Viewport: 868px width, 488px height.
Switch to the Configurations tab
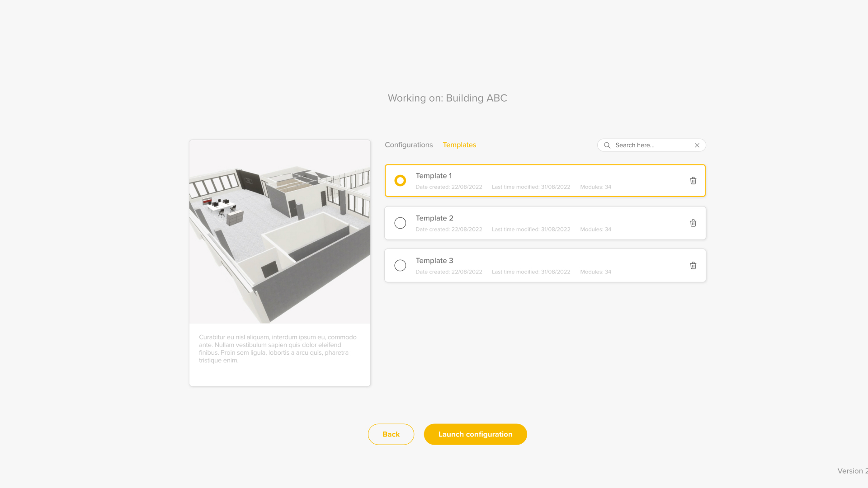coord(408,145)
